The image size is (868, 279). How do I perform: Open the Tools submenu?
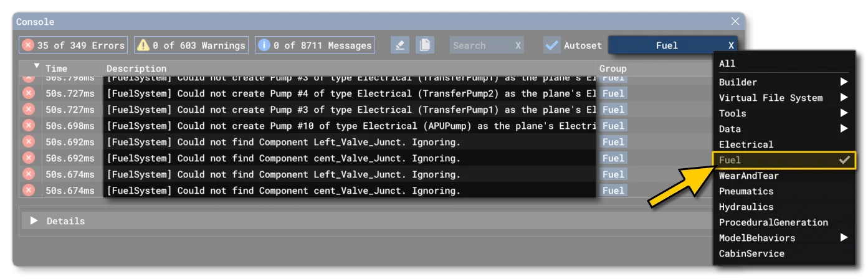coord(785,113)
